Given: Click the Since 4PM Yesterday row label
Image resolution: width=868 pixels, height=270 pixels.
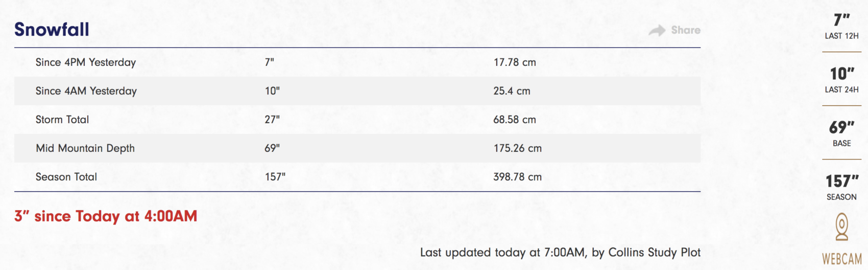Looking at the screenshot, I should (86, 62).
